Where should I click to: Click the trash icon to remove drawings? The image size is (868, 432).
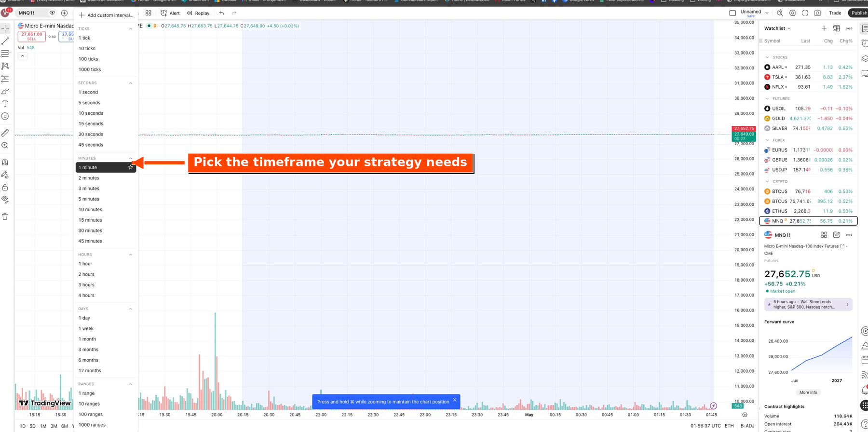(5, 216)
